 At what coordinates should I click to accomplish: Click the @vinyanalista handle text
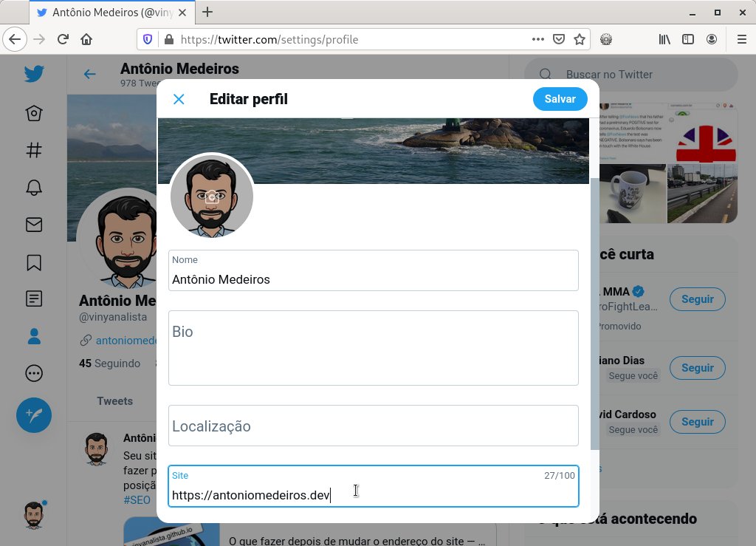tap(113, 317)
